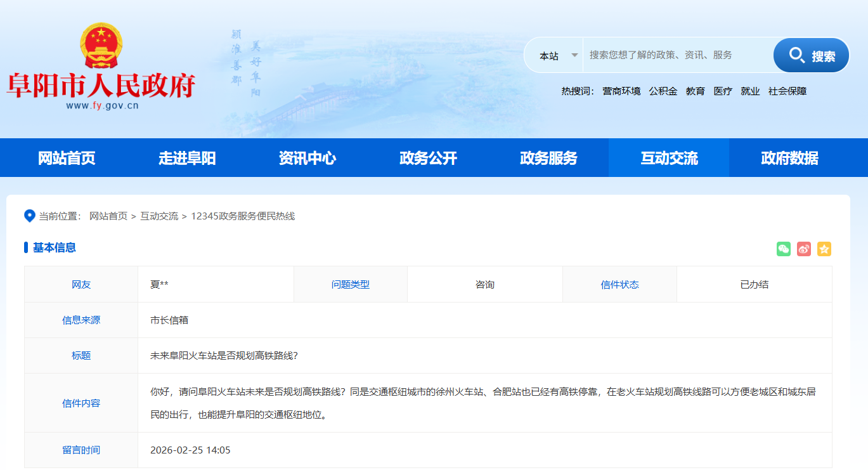Click the timestamp 2026-02-25 14:05
868x470 pixels.
coord(190,450)
